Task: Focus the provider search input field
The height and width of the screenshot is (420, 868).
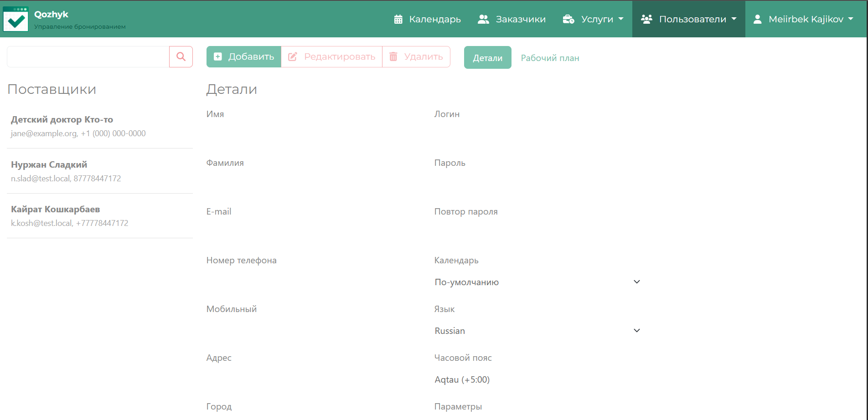Action: 88,56
